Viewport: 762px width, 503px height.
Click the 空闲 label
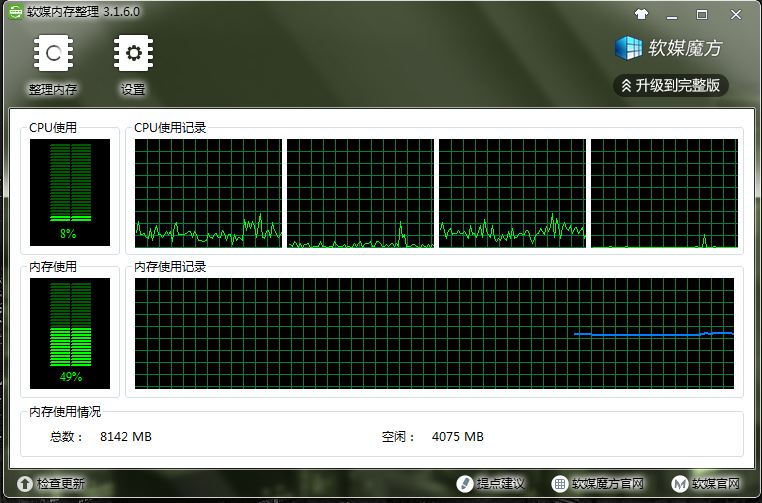click(398, 436)
